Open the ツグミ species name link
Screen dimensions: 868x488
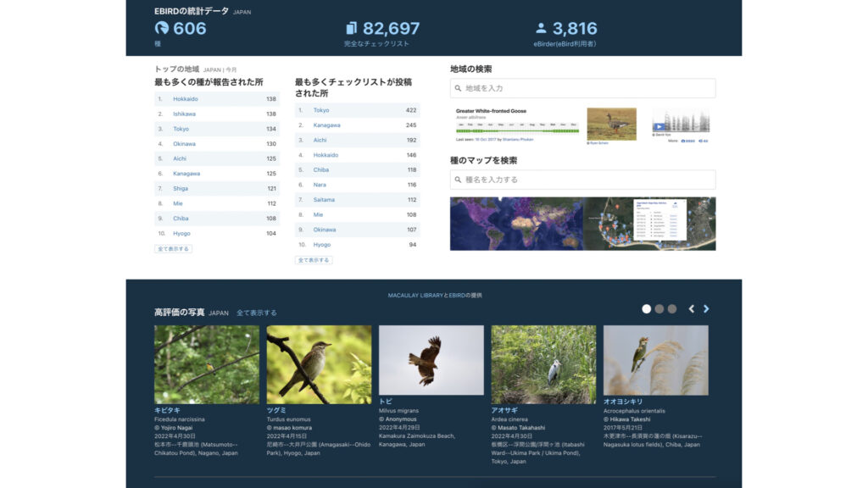276,411
